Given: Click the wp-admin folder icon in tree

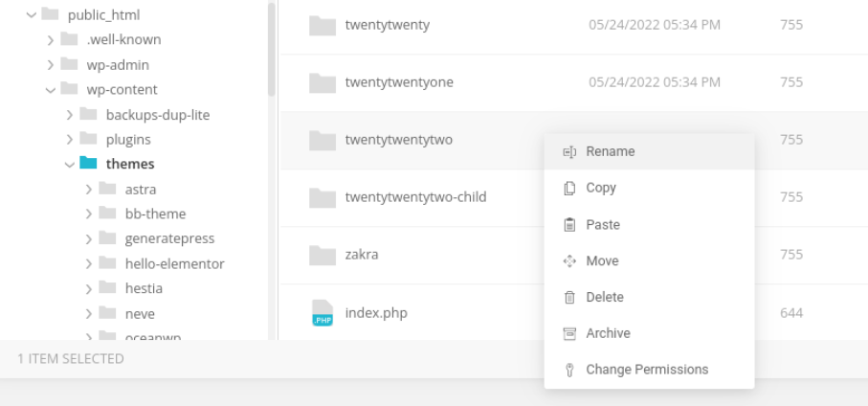Looking at the screenshot, I should click(x=69, y=64).
